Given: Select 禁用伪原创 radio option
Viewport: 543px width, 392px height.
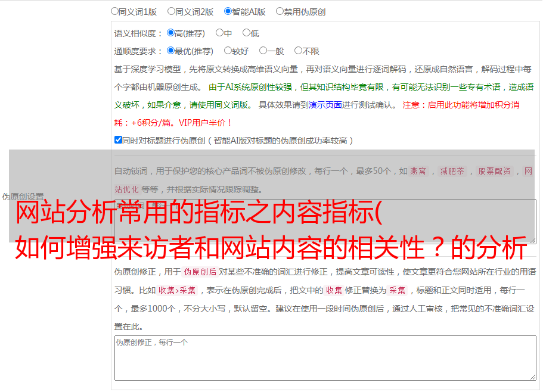Looking at the screenshot, I should pyautogui.click(x=280, y=11).
